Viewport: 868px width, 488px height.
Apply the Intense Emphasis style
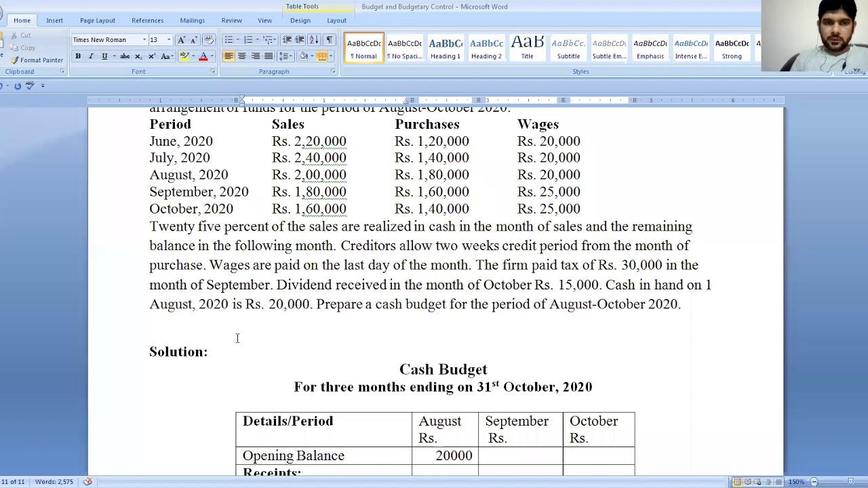pos(691,47)
